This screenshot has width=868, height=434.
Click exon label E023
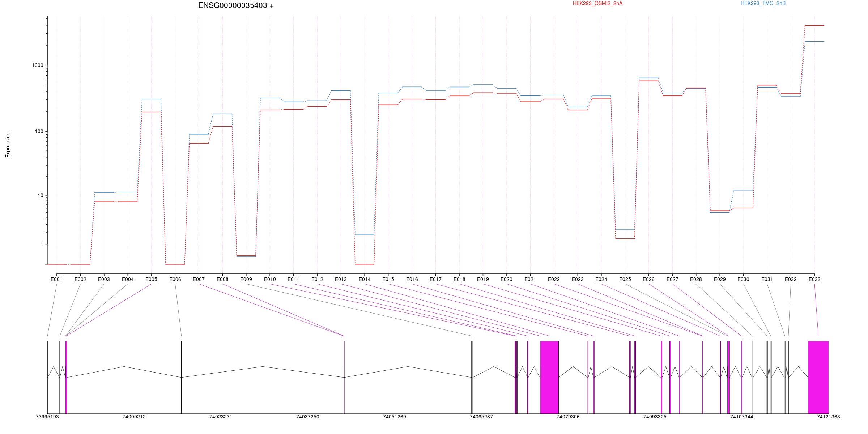click(x=578, y=279)
